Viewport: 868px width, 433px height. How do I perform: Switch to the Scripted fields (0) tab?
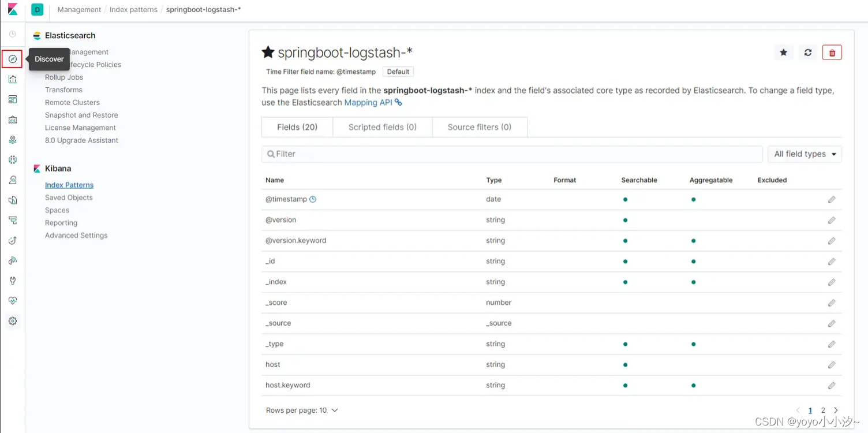coord(383,127)
